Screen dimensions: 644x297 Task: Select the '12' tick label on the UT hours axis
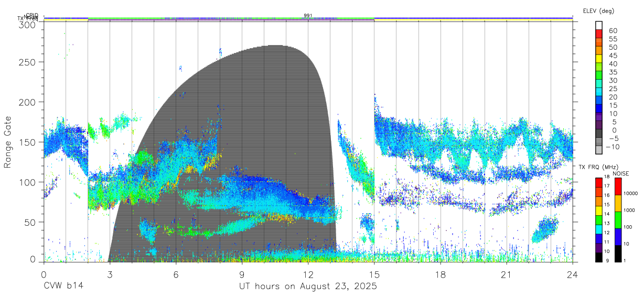coord(308,274)
